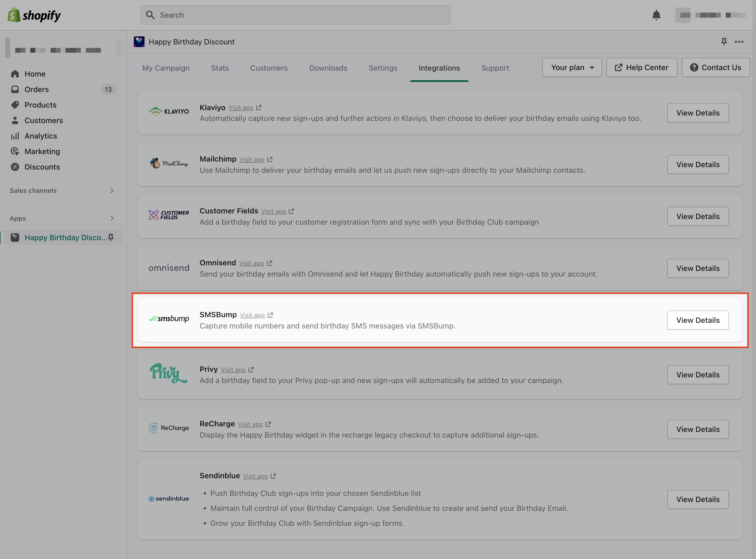Screen dimensions: 756x559
Task: Click the Discounts badge icon
Action: pyautogui.click(x=15, y=167)
